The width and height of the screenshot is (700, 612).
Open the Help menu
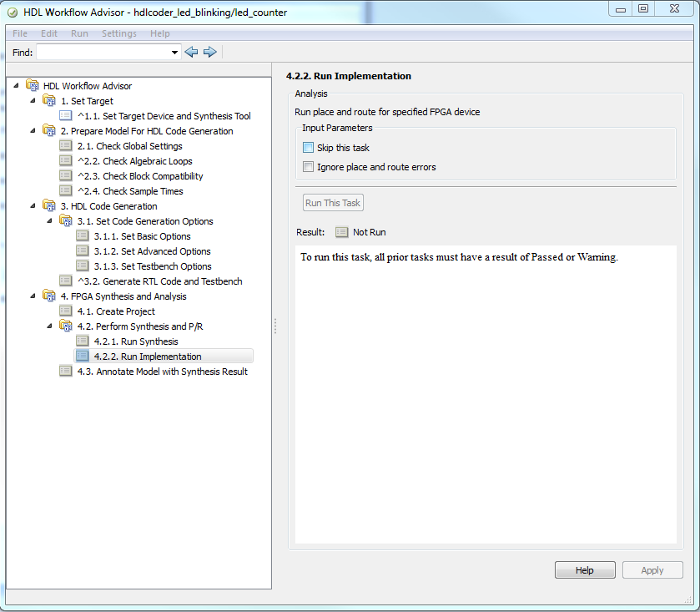tap(160, 33)
